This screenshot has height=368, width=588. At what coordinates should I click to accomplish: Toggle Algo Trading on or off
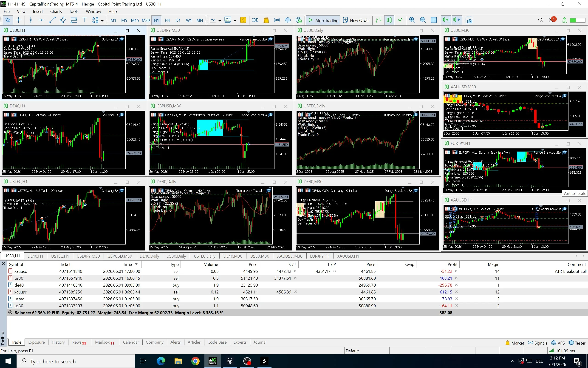point(323,20)
